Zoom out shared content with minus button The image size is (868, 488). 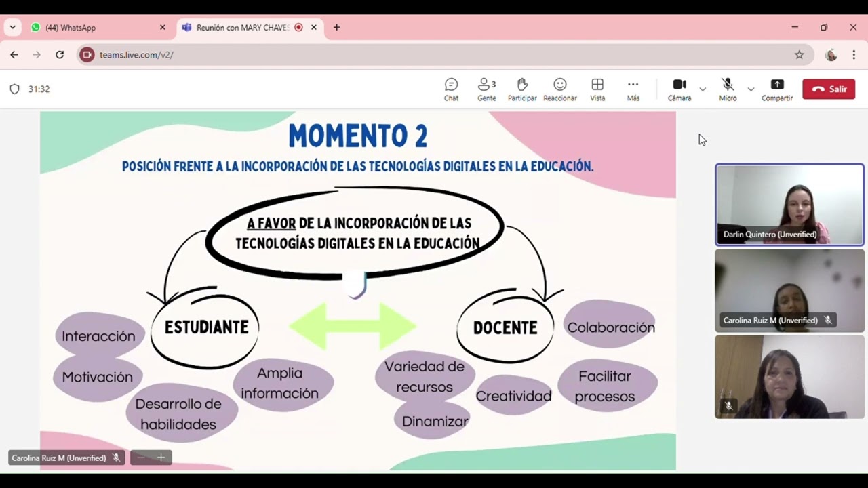point(141,457)
